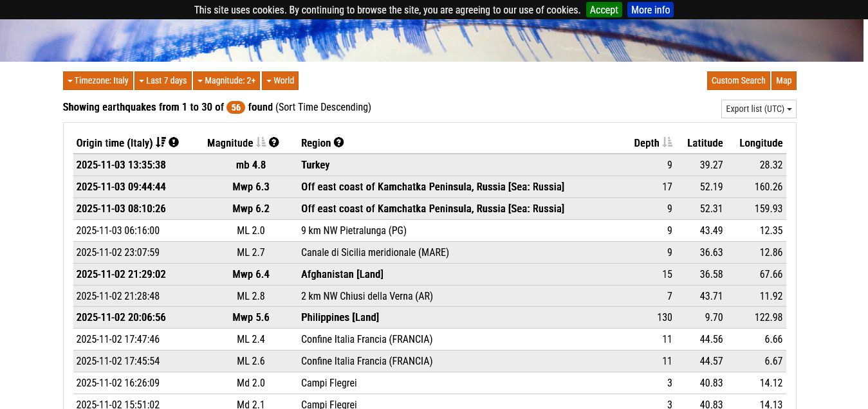Click the Depth column sort icon
Screen dimensions: 868x409
pos(667,143)
